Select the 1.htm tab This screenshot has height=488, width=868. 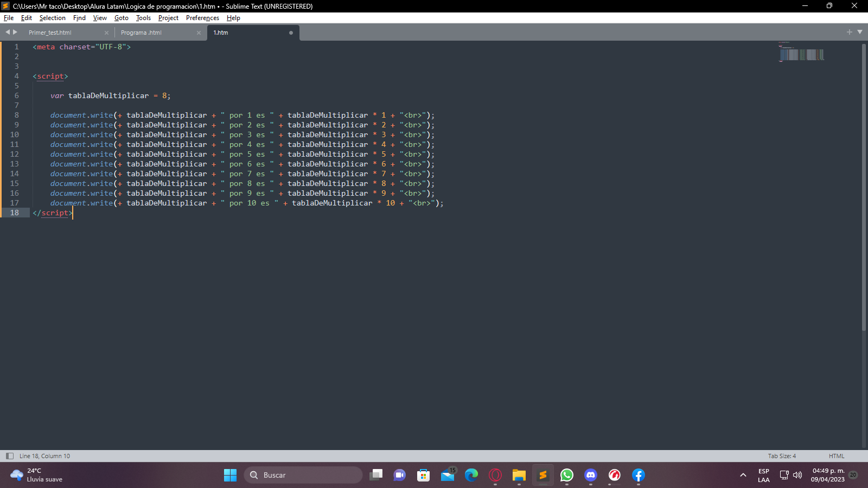pyautogui.click(x=221, y=33)
